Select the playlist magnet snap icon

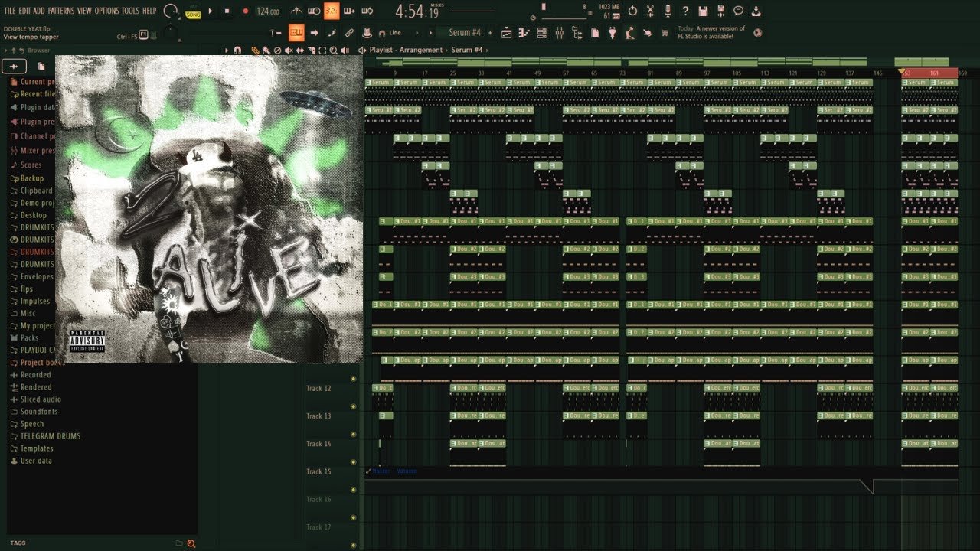237,51
